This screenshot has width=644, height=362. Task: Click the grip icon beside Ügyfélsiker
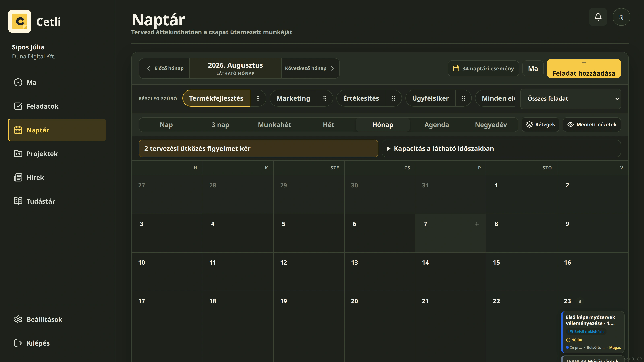pos(463,98)
